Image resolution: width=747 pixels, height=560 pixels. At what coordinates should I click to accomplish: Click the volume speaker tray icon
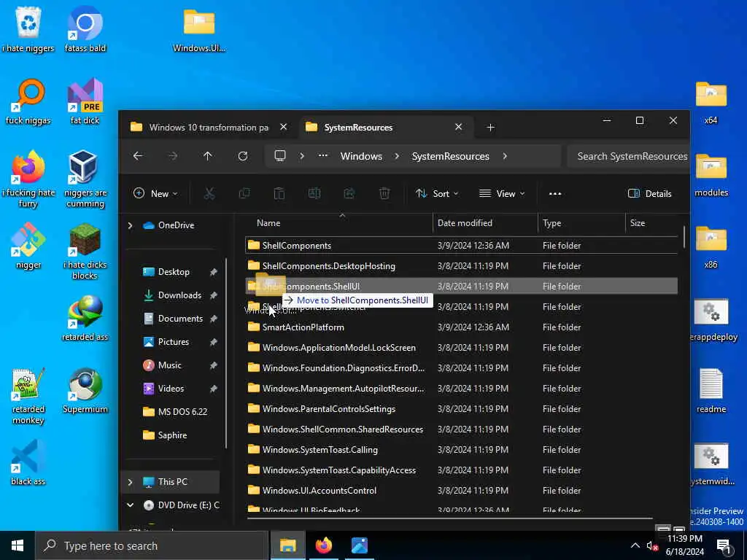coord(653,545)
